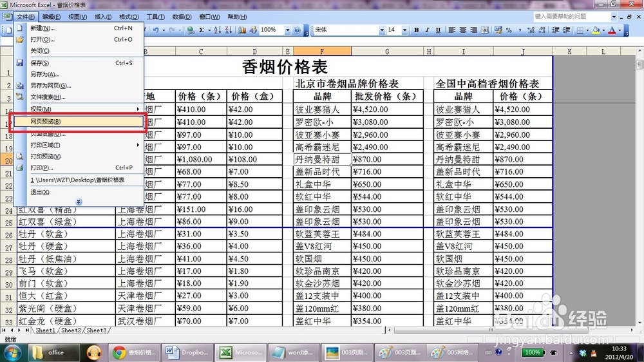Screen dimensions: 644x362
Task: Click the help question input box
Action: coord(572,17)
